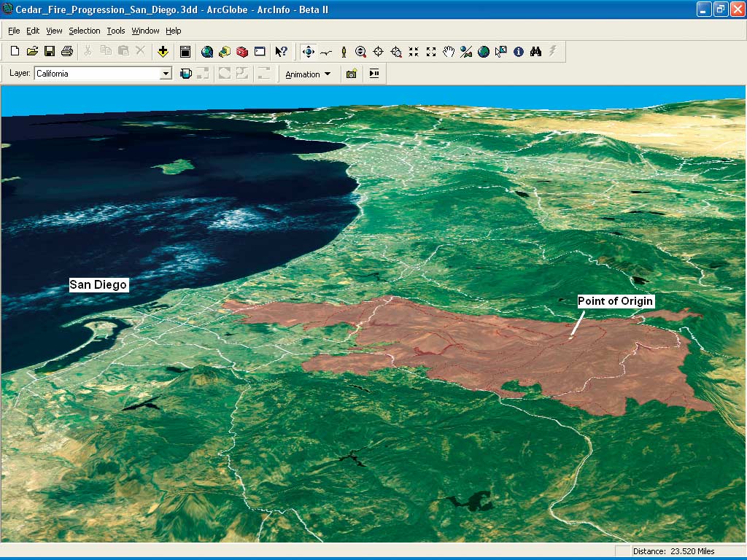The height and width of the screenshot is (560, 747).
Task: Select the Zoom to Target tool
Action: 396,52
